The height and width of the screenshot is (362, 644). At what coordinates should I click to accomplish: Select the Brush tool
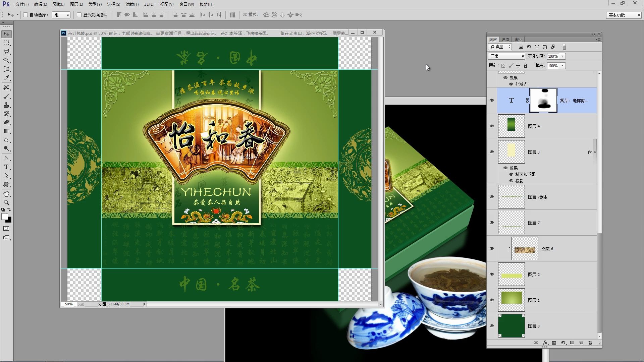[x=6, y=96]
